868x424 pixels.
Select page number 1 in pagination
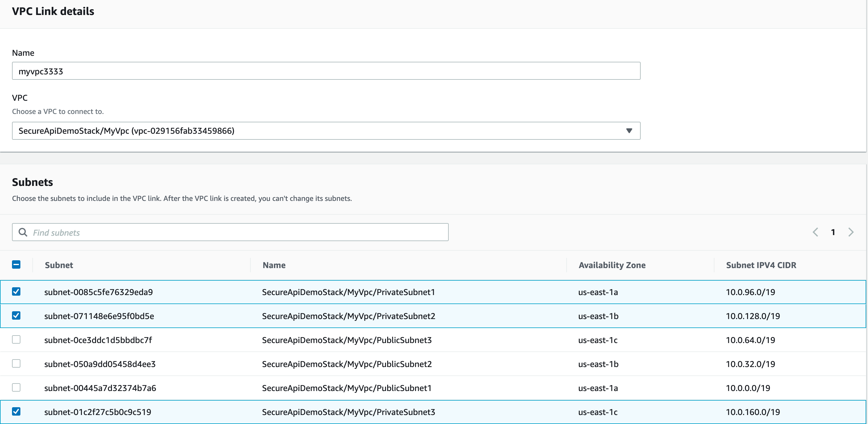(833, 232)
